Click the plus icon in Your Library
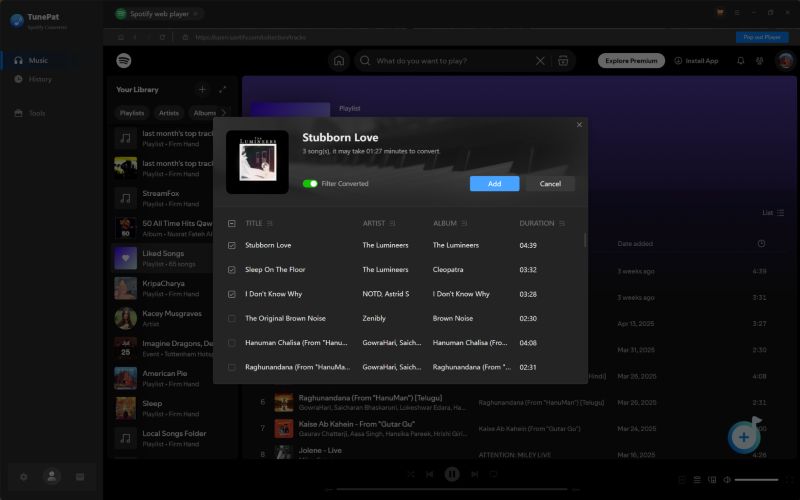This screenshot has width=800, height=500. pos(202,90)
